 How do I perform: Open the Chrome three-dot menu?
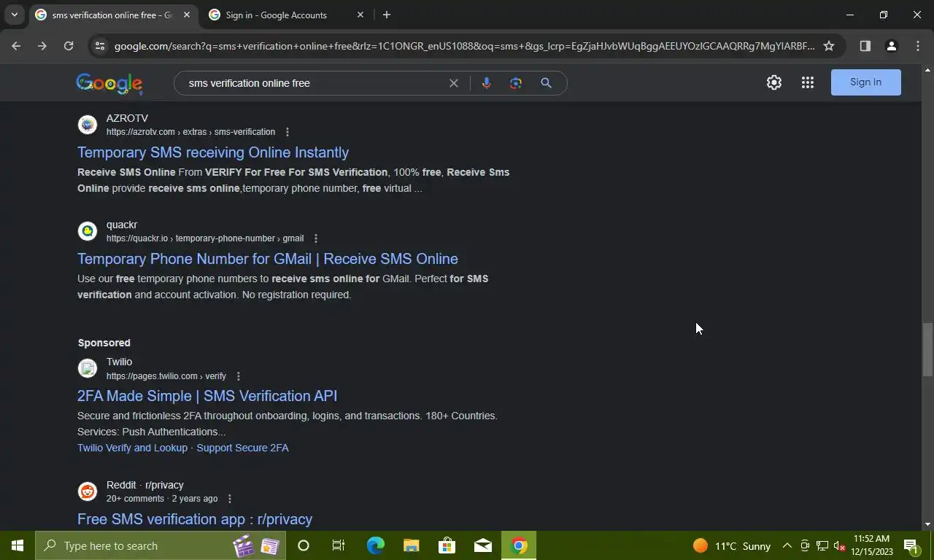[917, 46]
